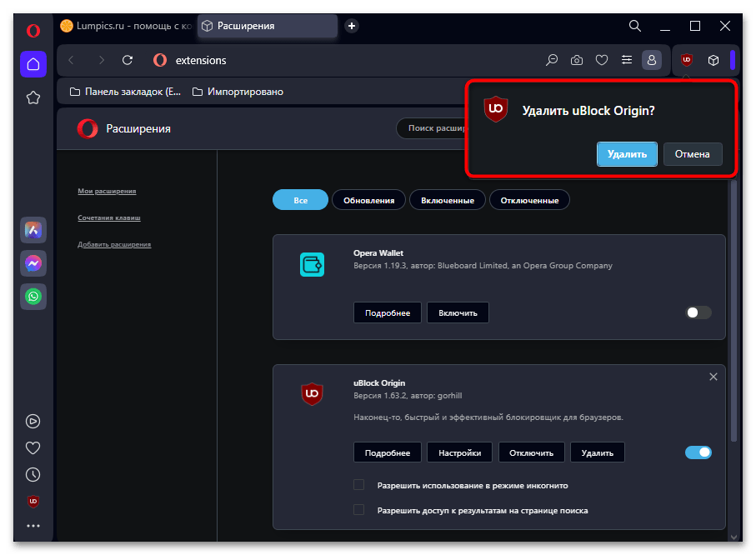Open Подробнее for Opera Wallet
The width and height of the screenshot is (756, 555).
click(388, 313)
